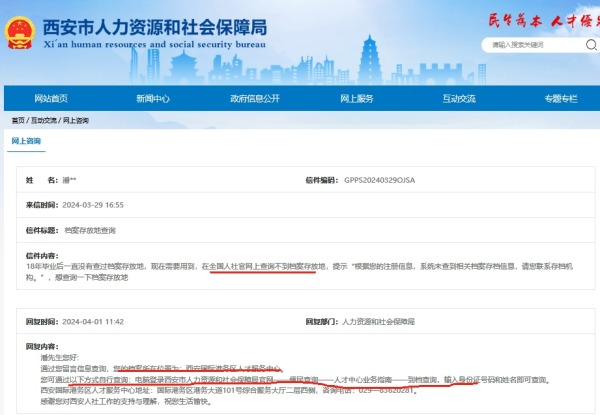Click the red slogan calligraphy banner
600x415 pixels.
(544, 21)
